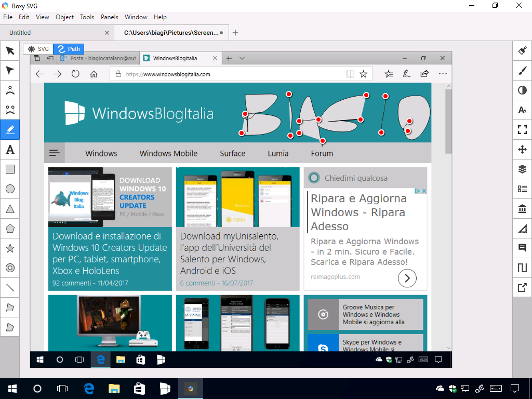The width and height of the screenshot is (532, 399).
Task: Open the File menu
Action: [x=8, y=17]
